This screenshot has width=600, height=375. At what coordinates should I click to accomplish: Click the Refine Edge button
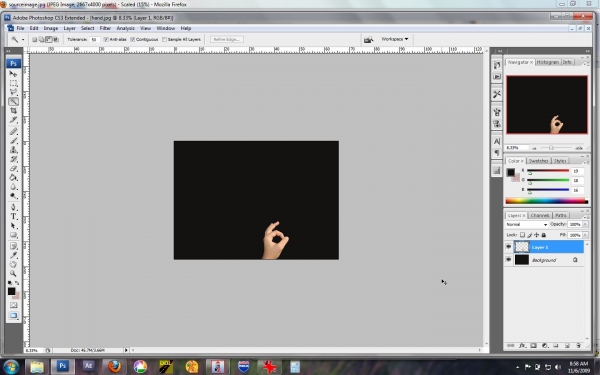pyautogui.click(x=227, y=39)
